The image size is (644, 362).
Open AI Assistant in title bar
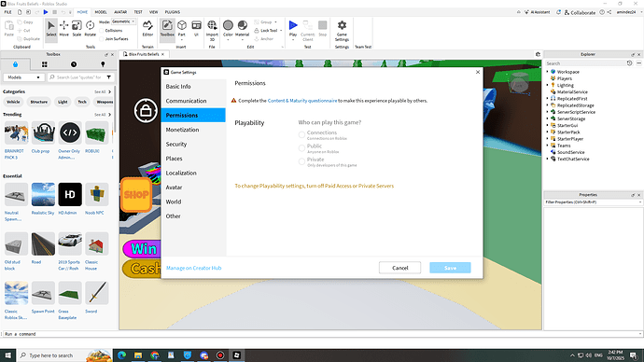(538, 12)
